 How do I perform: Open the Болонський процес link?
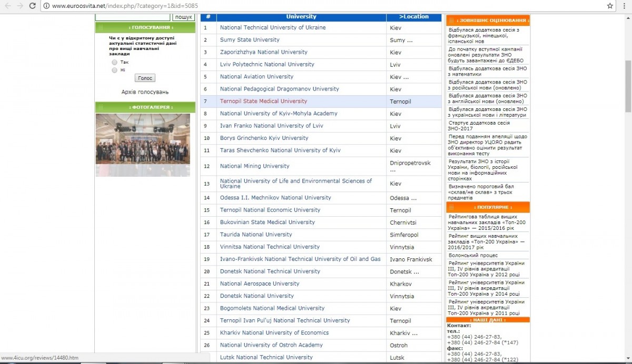(473, 256)
